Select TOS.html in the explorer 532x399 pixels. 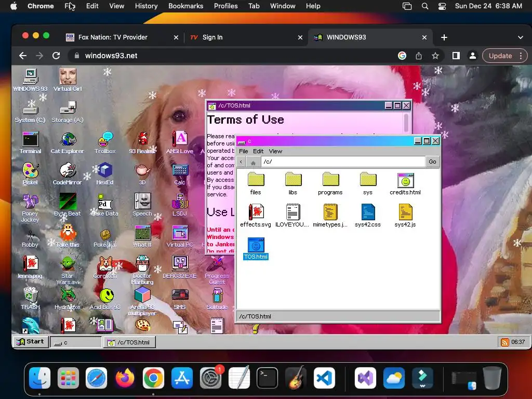tap(256, 248)
